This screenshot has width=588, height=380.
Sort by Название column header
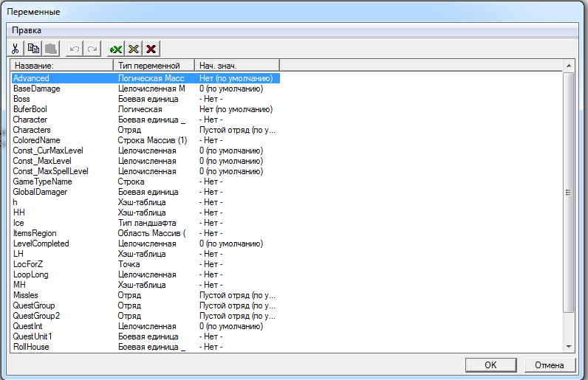(x=62, y=66)
